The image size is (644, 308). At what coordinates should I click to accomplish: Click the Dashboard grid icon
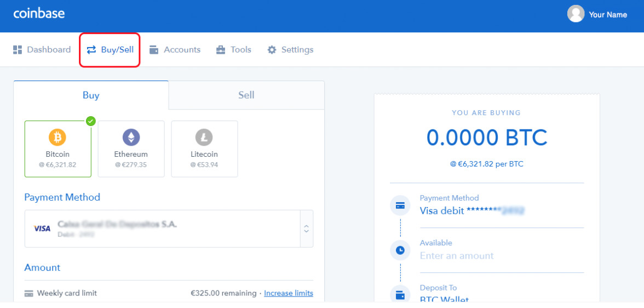pos(18,50)
